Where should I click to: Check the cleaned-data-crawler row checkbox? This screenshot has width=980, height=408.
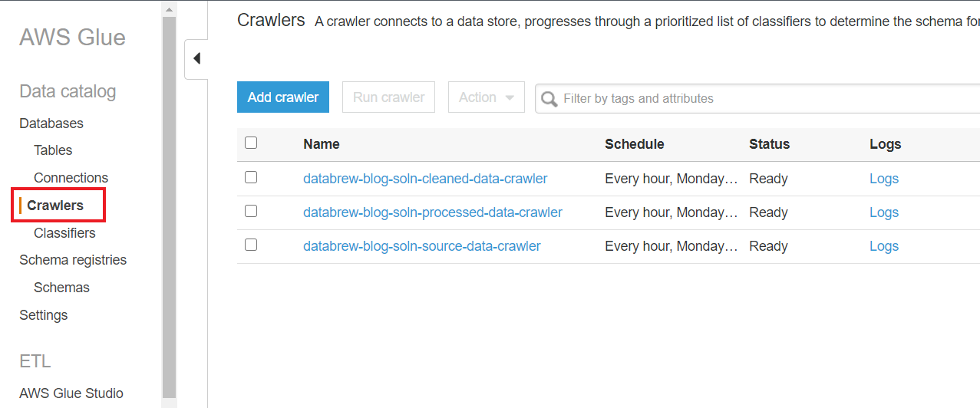pyautogui.click(x=251, y=177)
